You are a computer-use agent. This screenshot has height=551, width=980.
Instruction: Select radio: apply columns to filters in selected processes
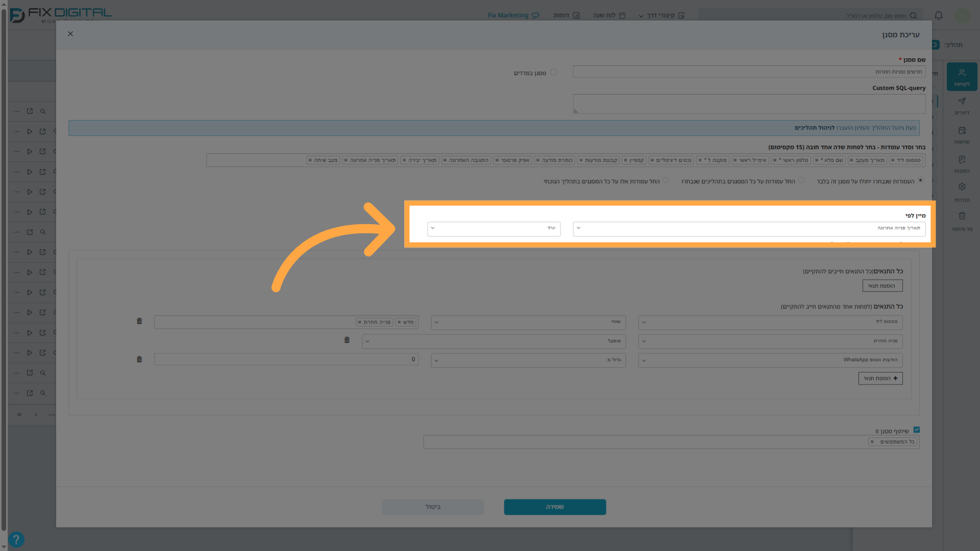[x=801, y=180]
